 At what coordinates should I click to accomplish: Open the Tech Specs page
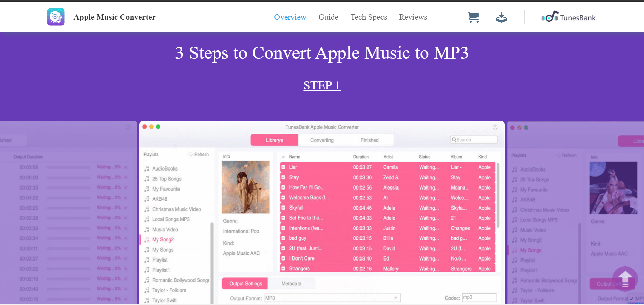pos(369,17)
